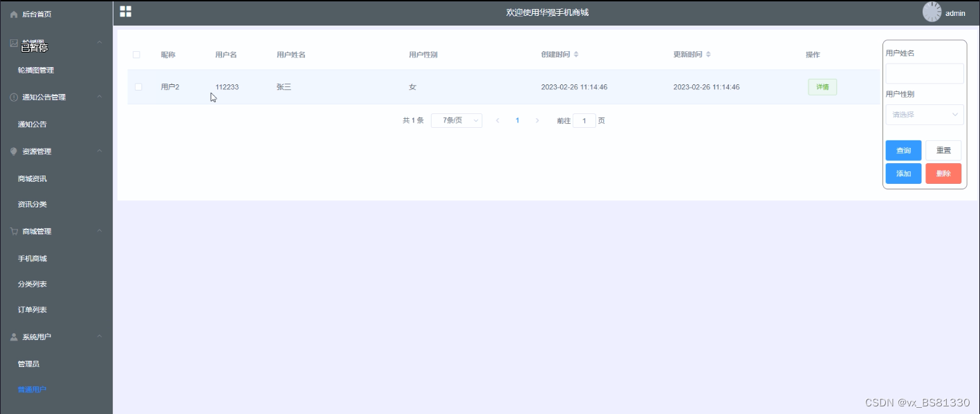
Task: Click the 创建时间 column header text
Action: pyautogui.click(x=555, y=55)
